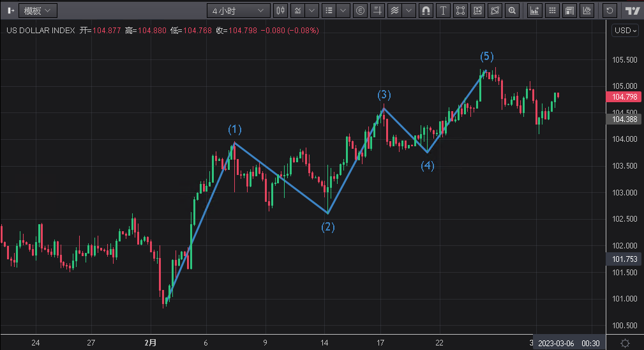Click the 2023-03-06 00:30 date label
This screenshot has width=644, height=350.
[569, 343]
